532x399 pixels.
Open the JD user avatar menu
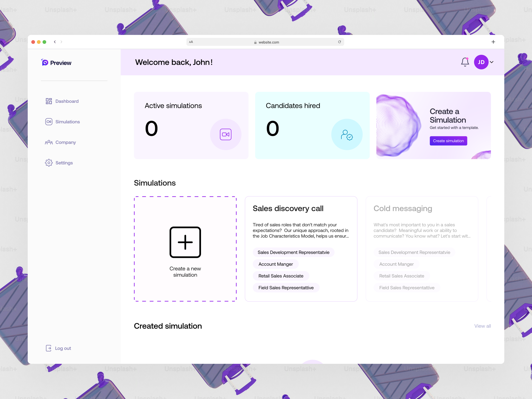(x=481, y=62)
